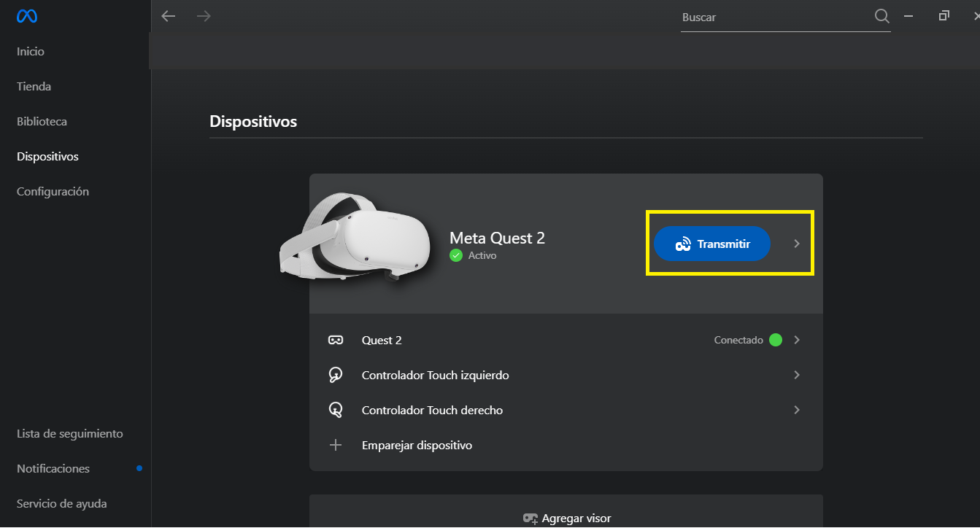Click the Meta logo icon

tap(27, 16)
